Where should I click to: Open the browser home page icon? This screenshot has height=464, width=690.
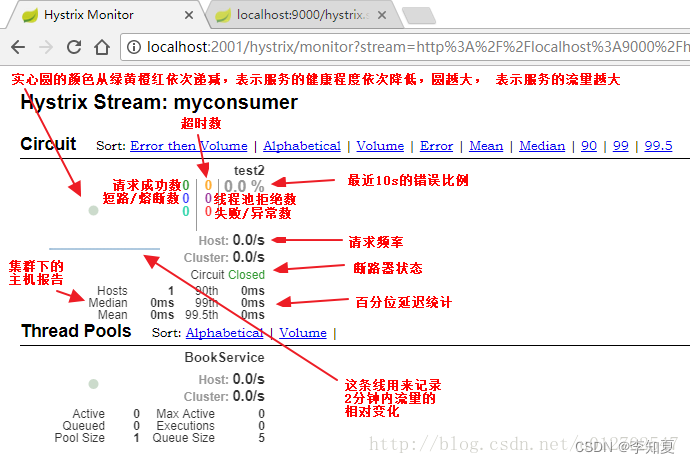click(x=102, y=47)
